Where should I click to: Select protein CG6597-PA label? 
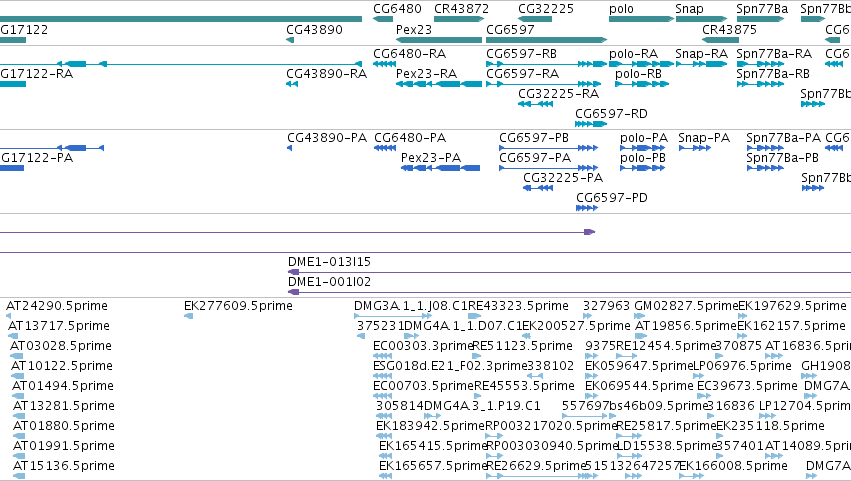pyautogui.click(x=535, y=158)
